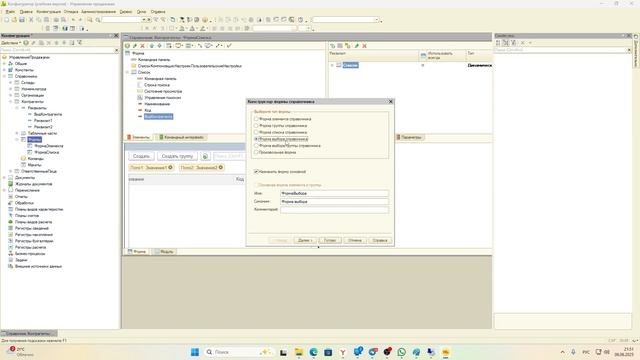Select "Регистры сведений" tree item
Image resolution: width=640 pixels, height=360 pixels.
click(x=32, y=228)
